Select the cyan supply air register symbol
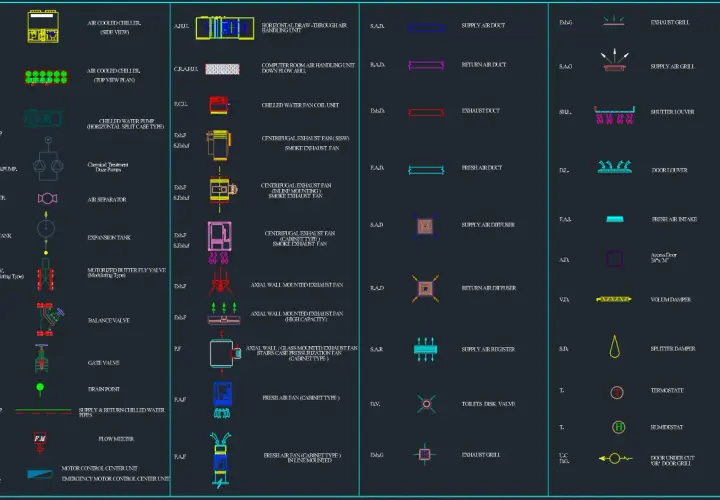Image resolution: width=720 pixels, height=500 pixels. tap(426, 349)
